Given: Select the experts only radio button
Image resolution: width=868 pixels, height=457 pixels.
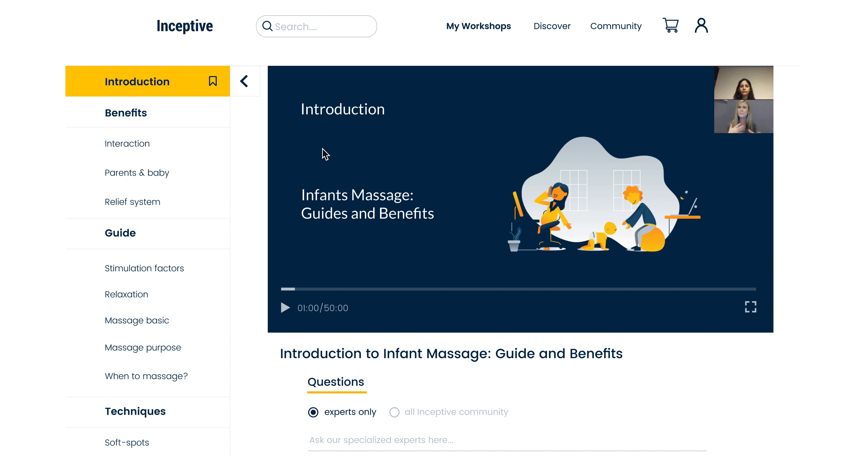Looking at the screenshot, I should tap(313, 412).
